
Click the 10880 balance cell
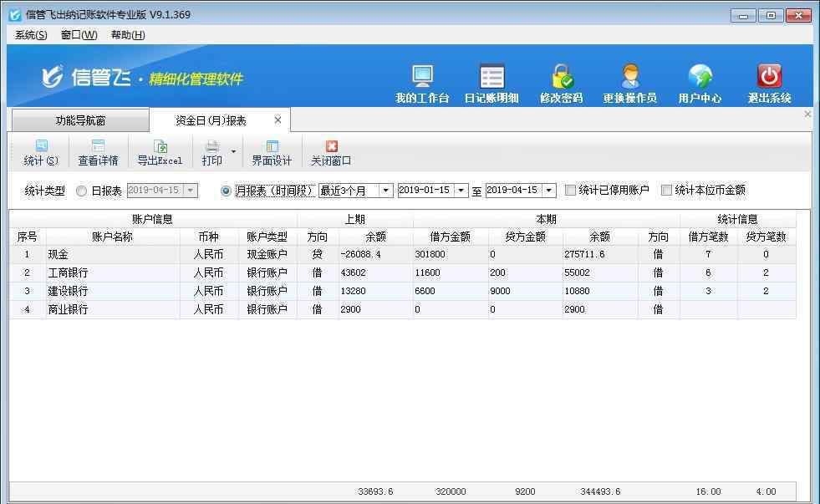(600, 291)
